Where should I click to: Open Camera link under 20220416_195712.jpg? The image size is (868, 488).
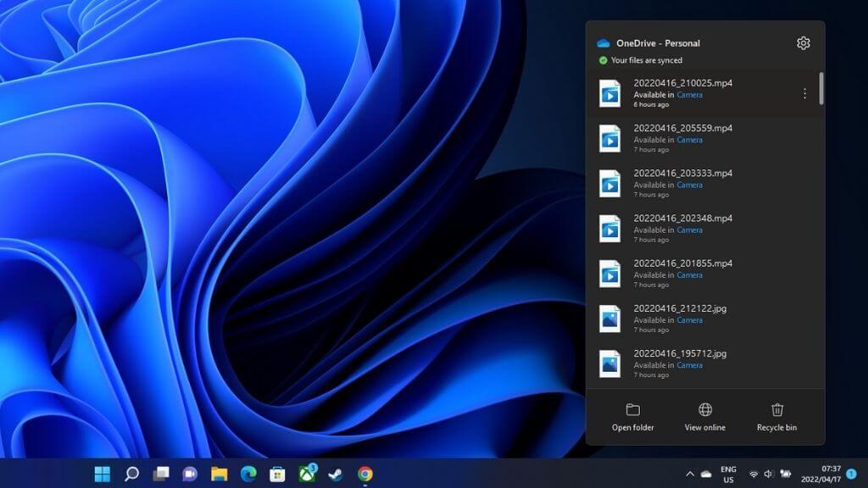click(x=689, y=365)
